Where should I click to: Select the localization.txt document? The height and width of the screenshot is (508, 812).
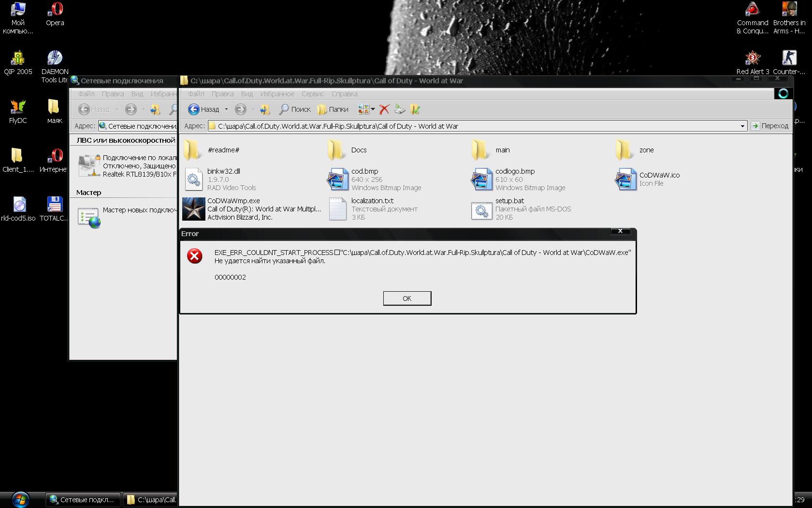(x=373, y=209)
